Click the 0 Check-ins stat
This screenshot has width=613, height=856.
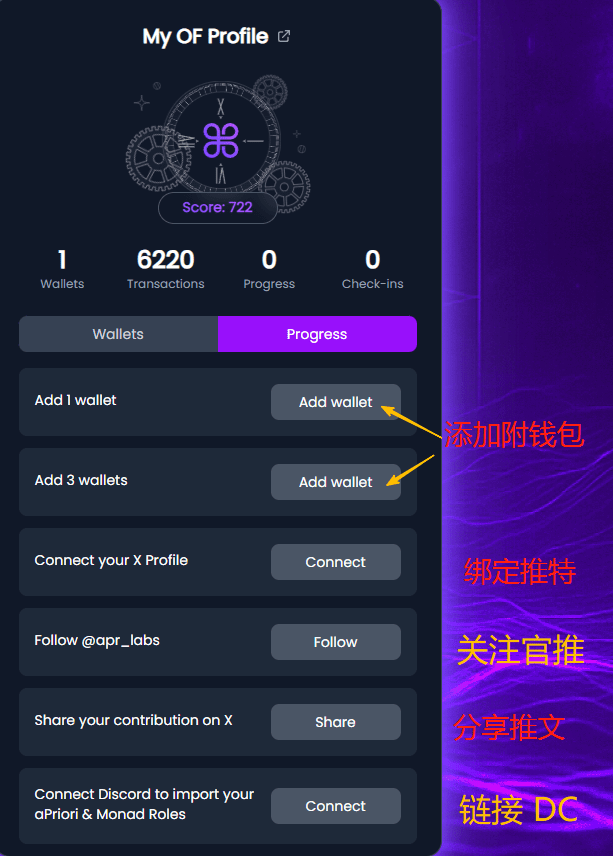373,269
